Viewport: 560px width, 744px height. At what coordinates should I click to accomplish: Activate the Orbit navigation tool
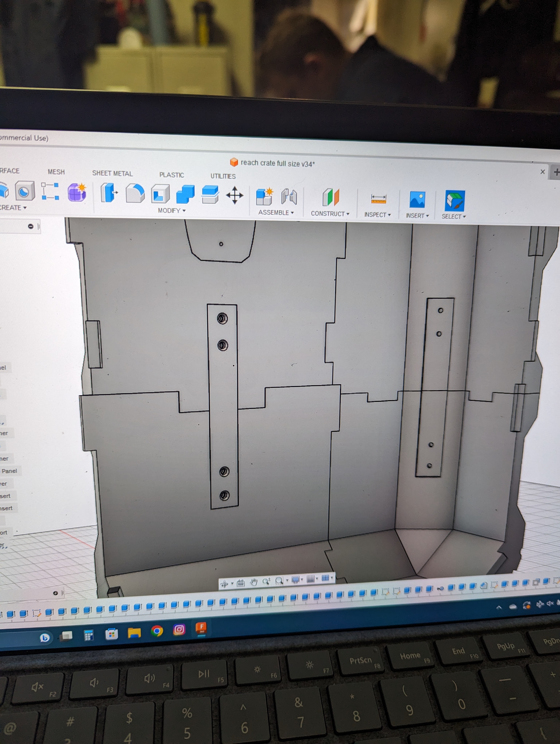pos(224,584)
